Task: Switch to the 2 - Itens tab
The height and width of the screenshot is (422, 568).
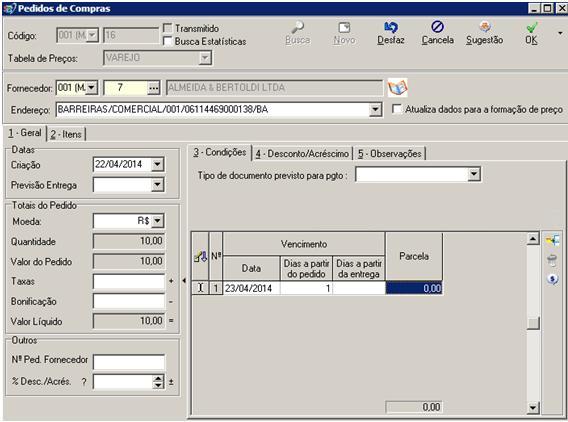Action: [x=66, y=134]
